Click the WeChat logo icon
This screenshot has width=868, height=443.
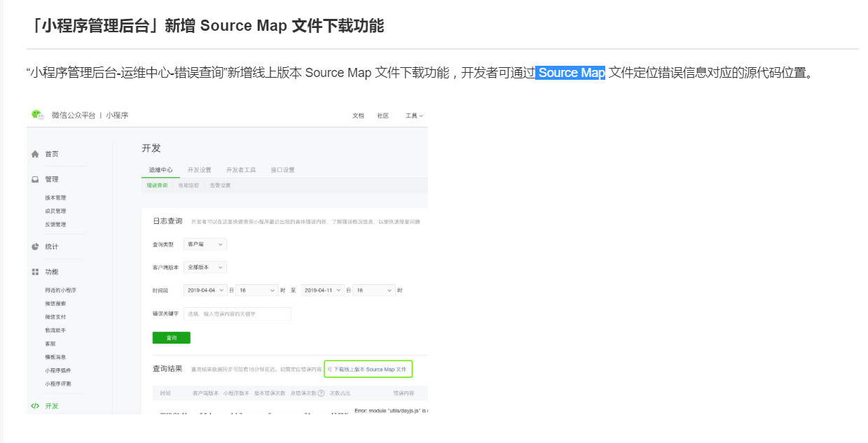(37, 115)
